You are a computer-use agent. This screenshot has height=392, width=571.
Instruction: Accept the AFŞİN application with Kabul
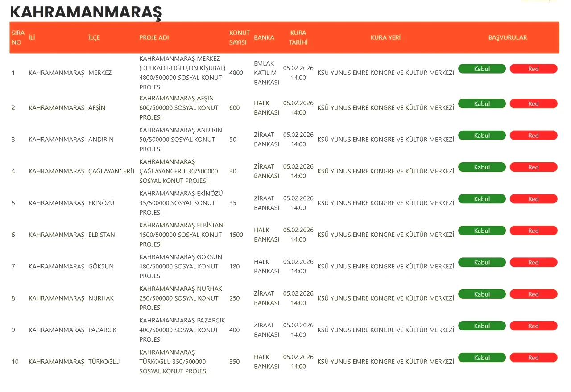point(482,104)
